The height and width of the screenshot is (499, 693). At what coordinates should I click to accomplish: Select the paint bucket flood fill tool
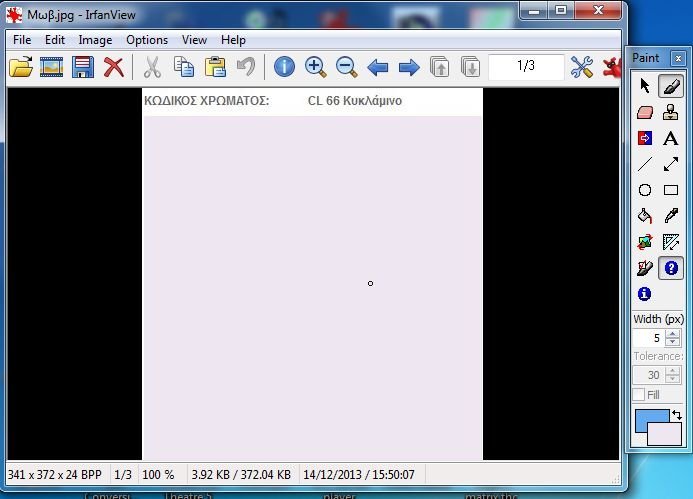coord(645,216)
